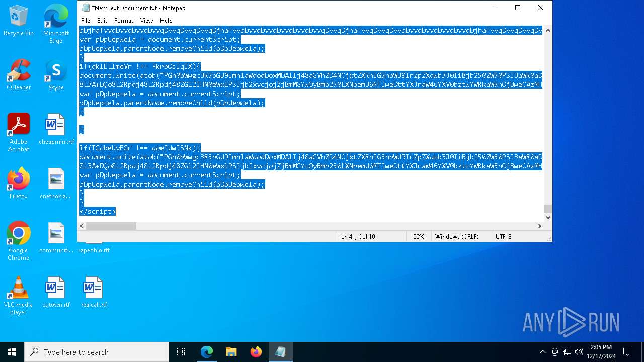Click the 100% zoom status entry
The width and height of the screenshot is (644, 362).
point(417,236)
